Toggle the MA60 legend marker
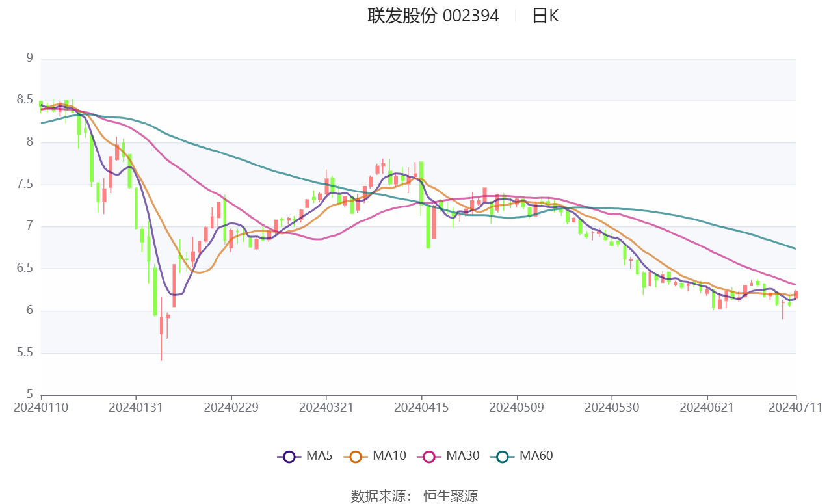This screenshot has width=829, height=504. click(502, 457)
